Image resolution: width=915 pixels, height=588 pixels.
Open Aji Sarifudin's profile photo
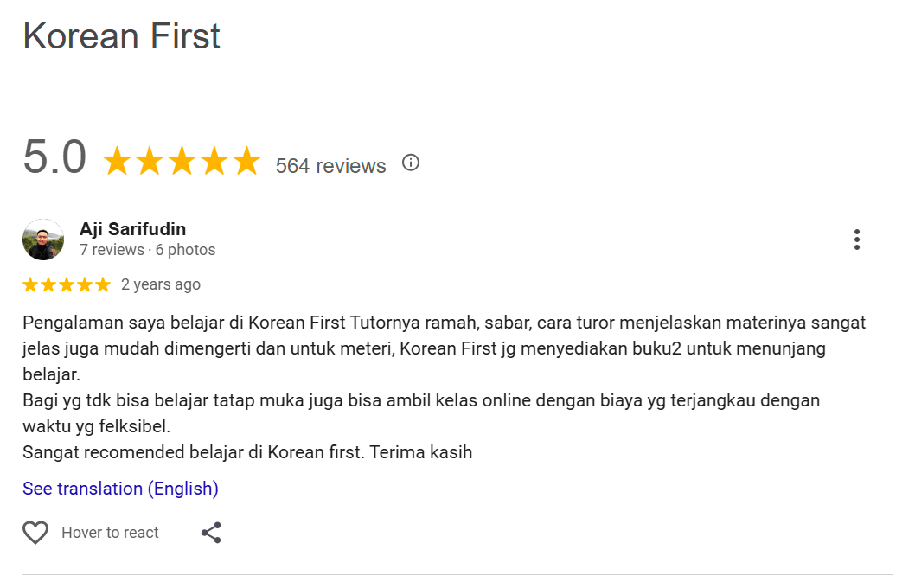click(x=43, y=240)
